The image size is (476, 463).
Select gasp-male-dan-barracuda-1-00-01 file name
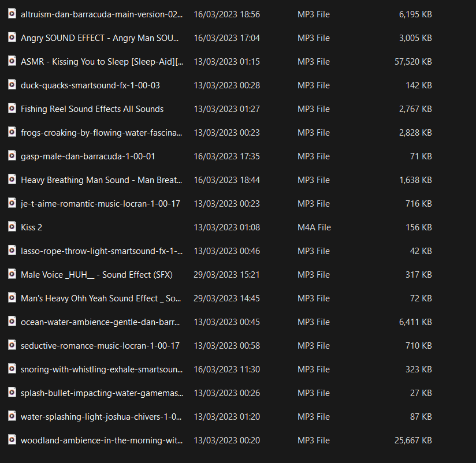[x=88, y=156]
